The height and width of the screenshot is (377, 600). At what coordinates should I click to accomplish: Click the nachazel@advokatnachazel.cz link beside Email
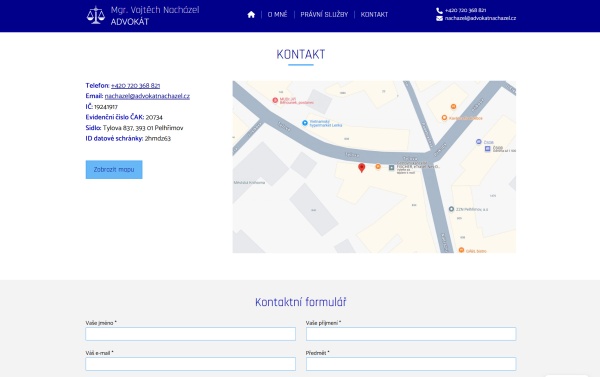pyautogui.click(x=147, y=96)
